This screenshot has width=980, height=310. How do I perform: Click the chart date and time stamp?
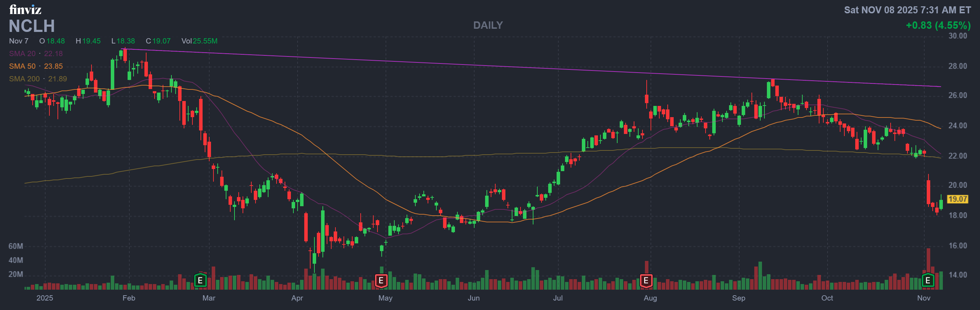coord(907,10)
